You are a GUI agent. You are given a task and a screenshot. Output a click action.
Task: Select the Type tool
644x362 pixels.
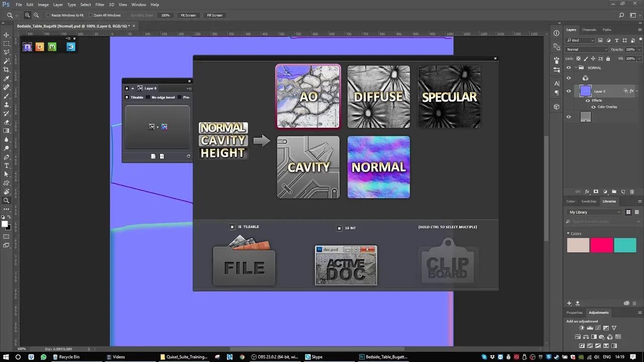[x=7, y=165]
